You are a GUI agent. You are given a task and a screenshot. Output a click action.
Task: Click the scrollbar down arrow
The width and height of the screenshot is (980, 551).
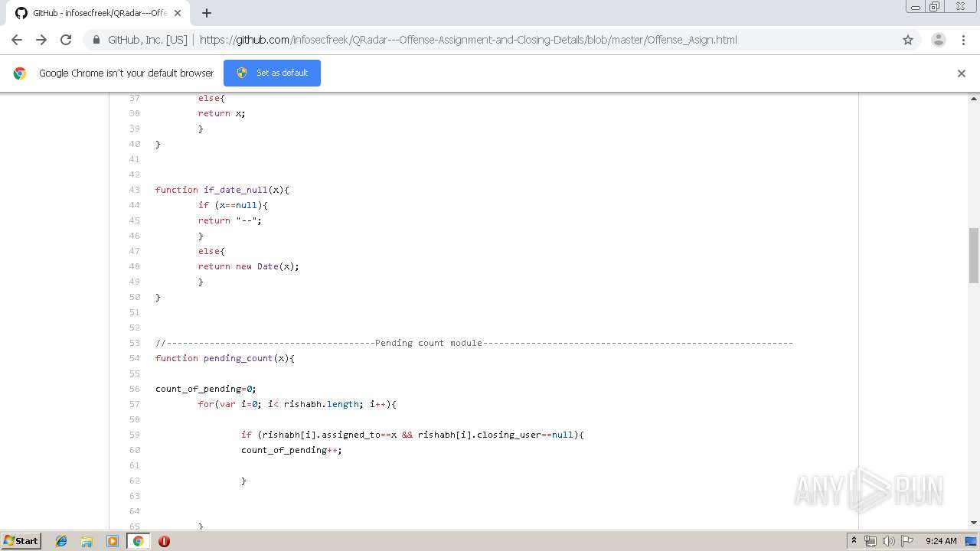[974, 523]
